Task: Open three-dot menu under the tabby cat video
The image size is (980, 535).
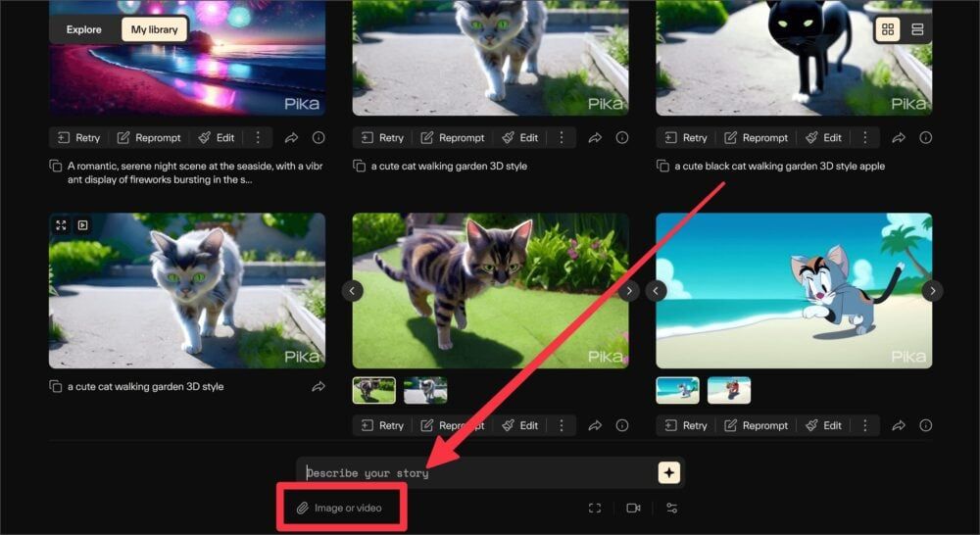Action: pos(562,425)
